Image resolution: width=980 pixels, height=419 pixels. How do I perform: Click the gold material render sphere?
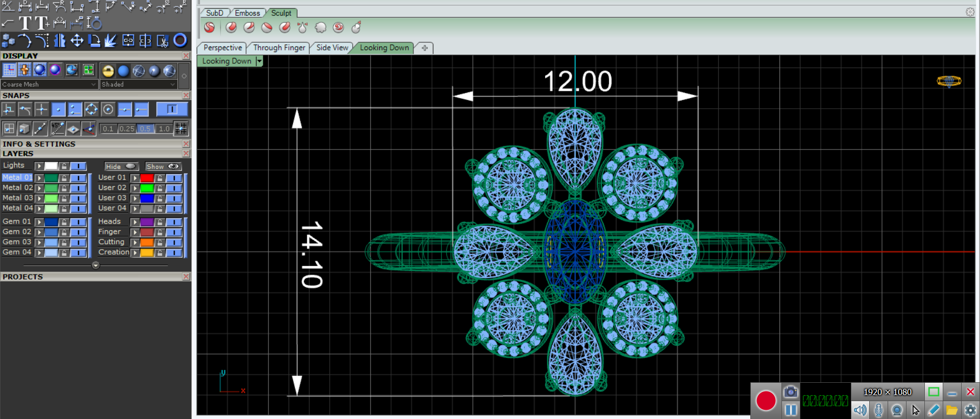pyautogui.click(x=108, y=71)
